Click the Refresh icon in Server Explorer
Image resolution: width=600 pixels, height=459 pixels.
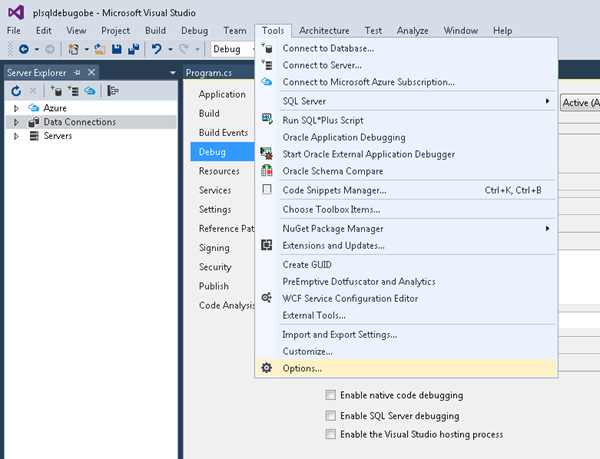click(16, 91)
